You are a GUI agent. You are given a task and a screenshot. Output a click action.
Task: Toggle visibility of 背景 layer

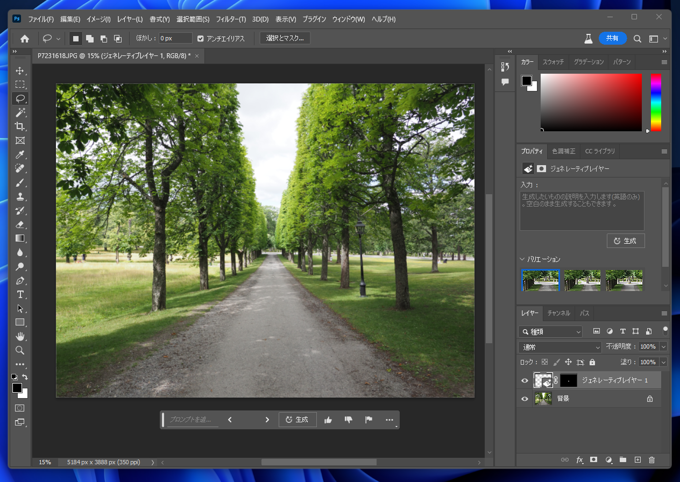[x=524, y=398]
